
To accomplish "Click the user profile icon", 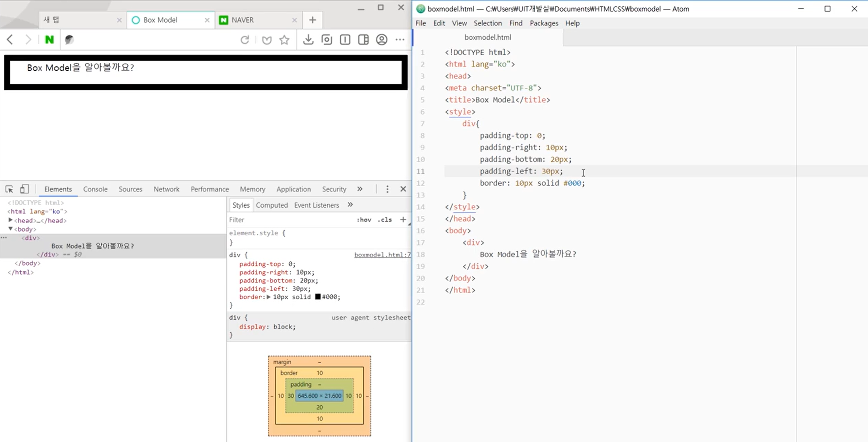I will (x=382, y=40).
